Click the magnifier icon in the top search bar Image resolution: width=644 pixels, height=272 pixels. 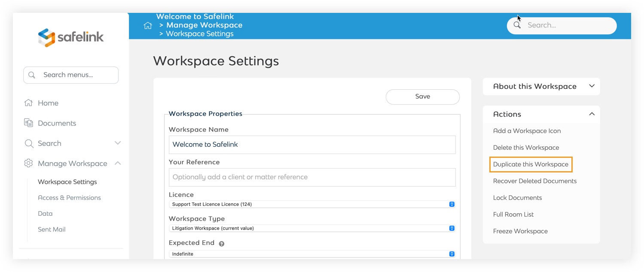tap(517, 25)
